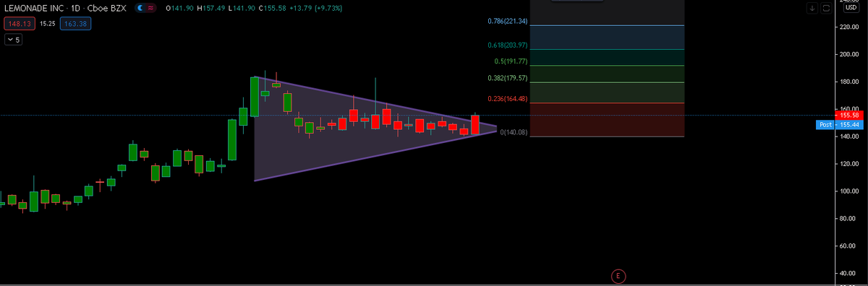This screenshot has height=286, width=868.
Task: Expand the collapsed indicators list showing 5
Action: (14, 40)
